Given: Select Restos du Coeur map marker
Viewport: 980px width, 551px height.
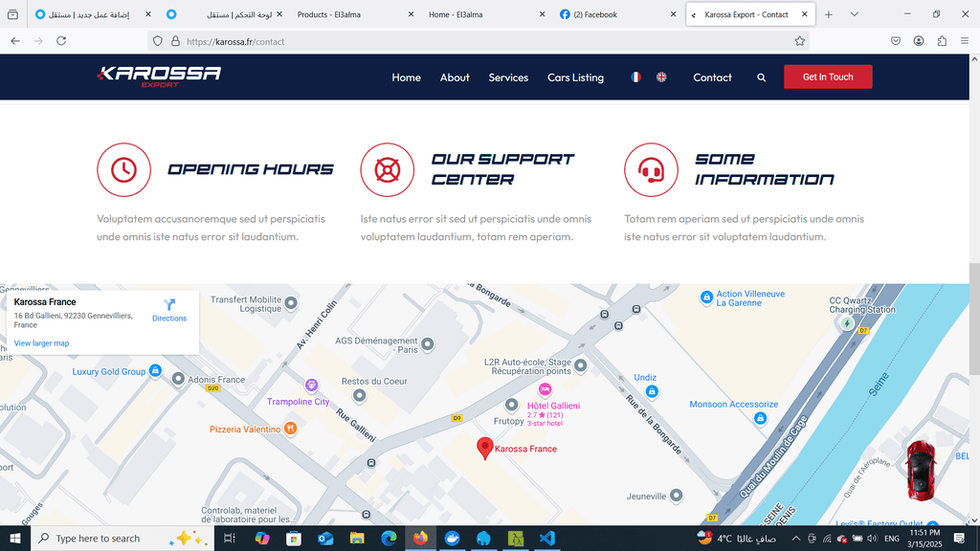Looking at the screenshot, I should [x=360, y=395].
